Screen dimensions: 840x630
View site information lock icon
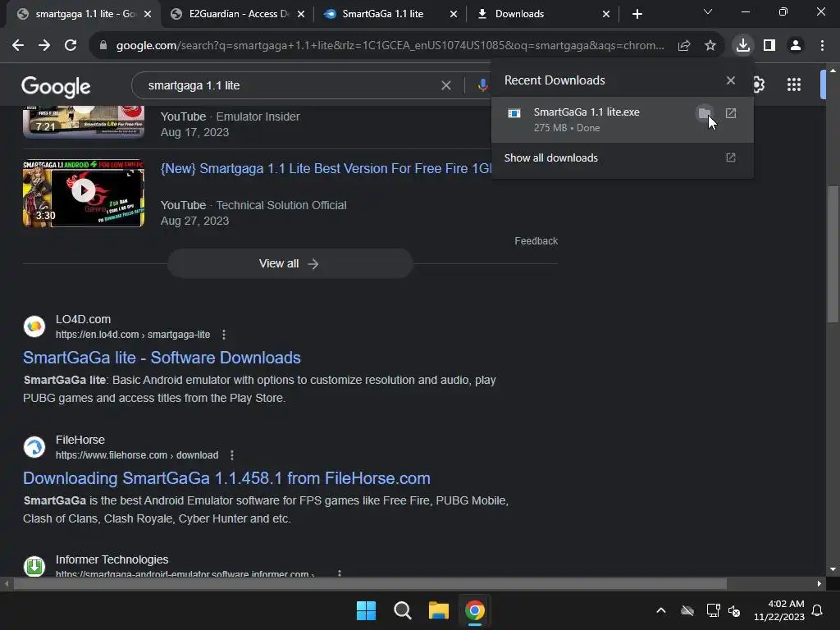pyautogui.click(x=103, y=46)
